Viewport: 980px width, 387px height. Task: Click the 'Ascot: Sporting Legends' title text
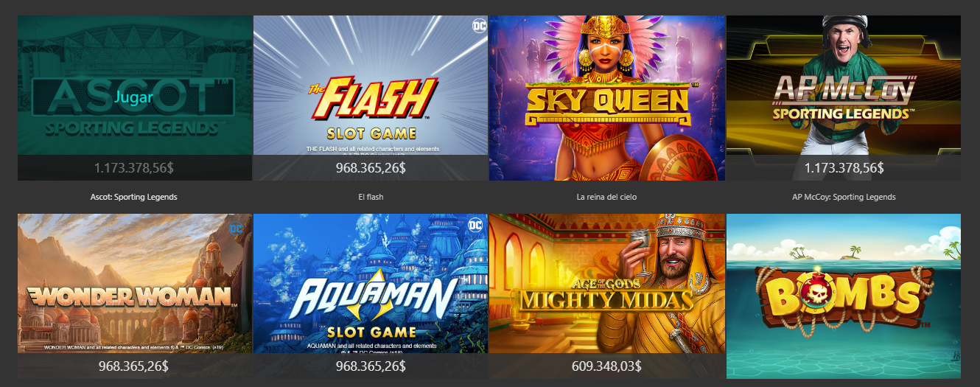tap(134, 198)
